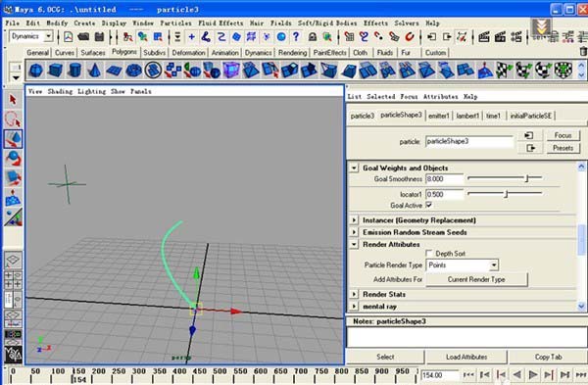Expand the Render Stats section
588x385 pixels.
coord(354,294)
